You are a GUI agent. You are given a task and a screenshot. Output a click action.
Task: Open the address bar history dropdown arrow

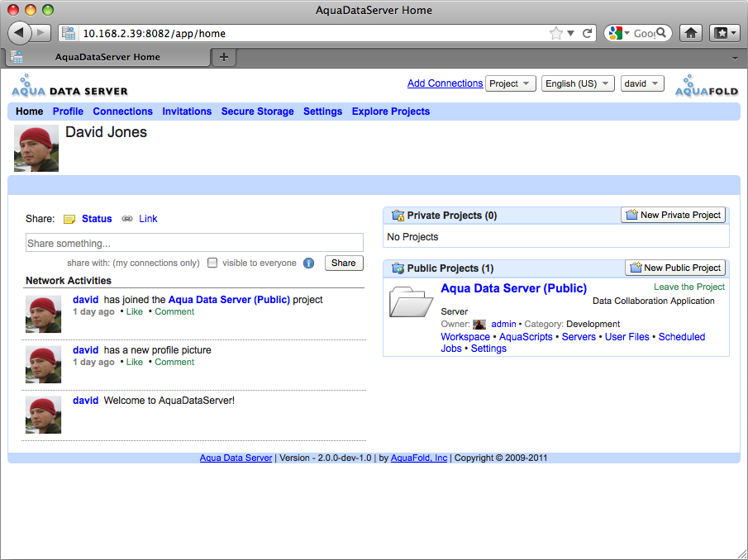[x=570, y=33]
